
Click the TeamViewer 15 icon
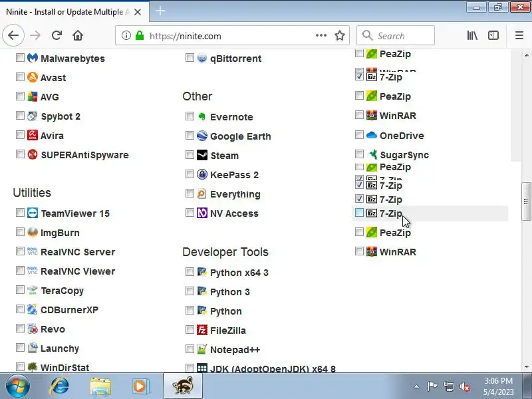(32, 213)
